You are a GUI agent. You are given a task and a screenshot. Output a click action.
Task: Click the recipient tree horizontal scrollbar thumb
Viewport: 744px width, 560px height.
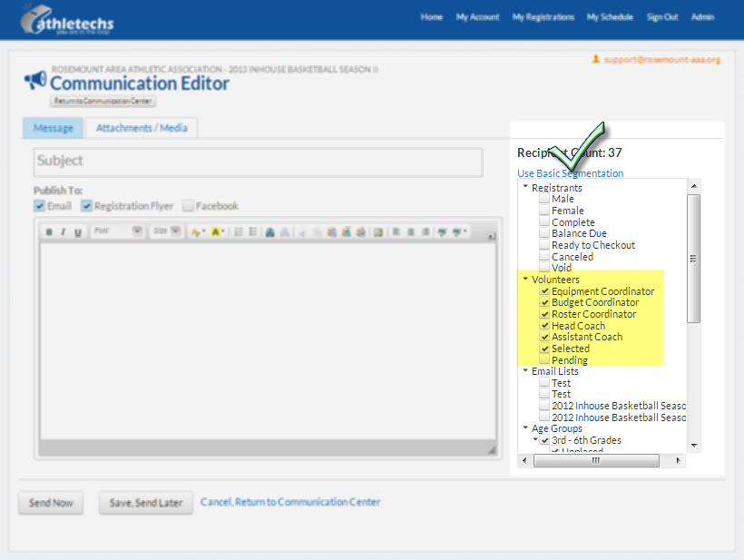coord(596,460)
